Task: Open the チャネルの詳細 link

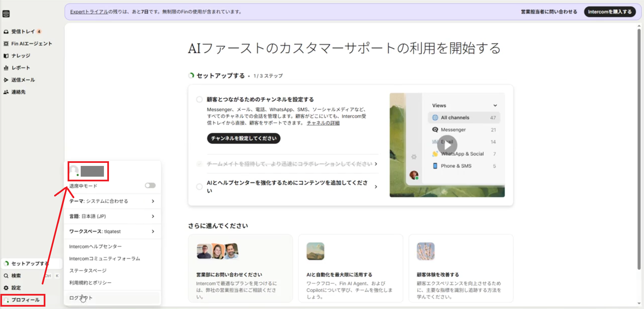Action: click(323, 123)
